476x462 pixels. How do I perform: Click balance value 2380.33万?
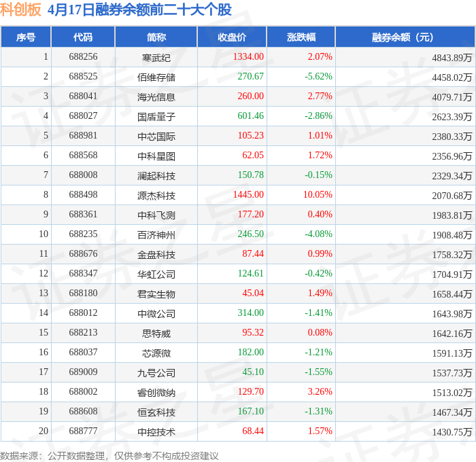pos(452,137)
